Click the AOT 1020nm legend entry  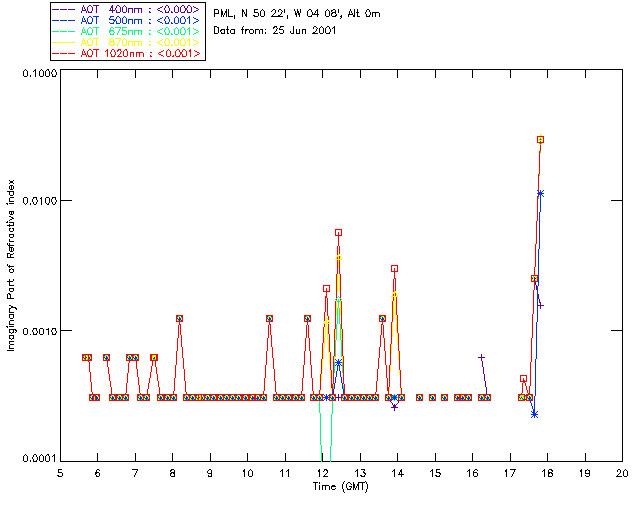[x=128, y=53]
